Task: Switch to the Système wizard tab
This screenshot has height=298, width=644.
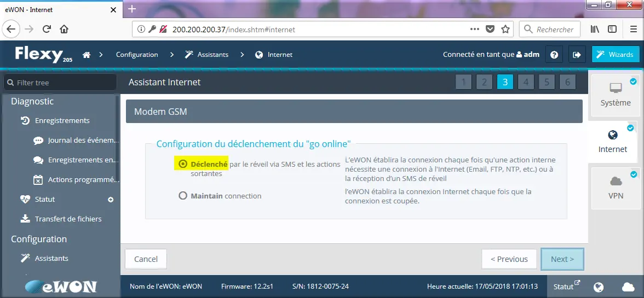Action: (x=615, y=95)
